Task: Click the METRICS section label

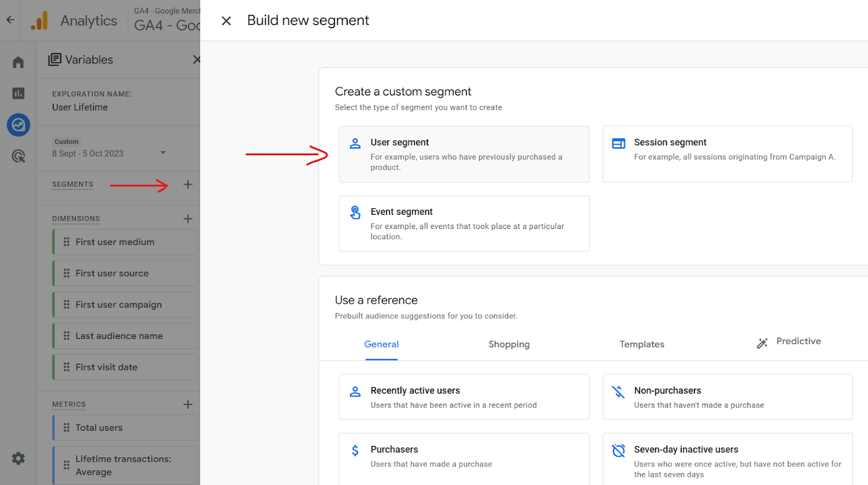Action: click(69, 404)
